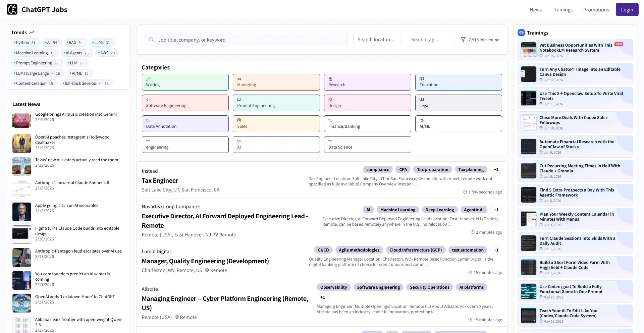Click the Design category palette icon
Image resolution: width=644 pixels, height=333 pixels.
(330, 100)
